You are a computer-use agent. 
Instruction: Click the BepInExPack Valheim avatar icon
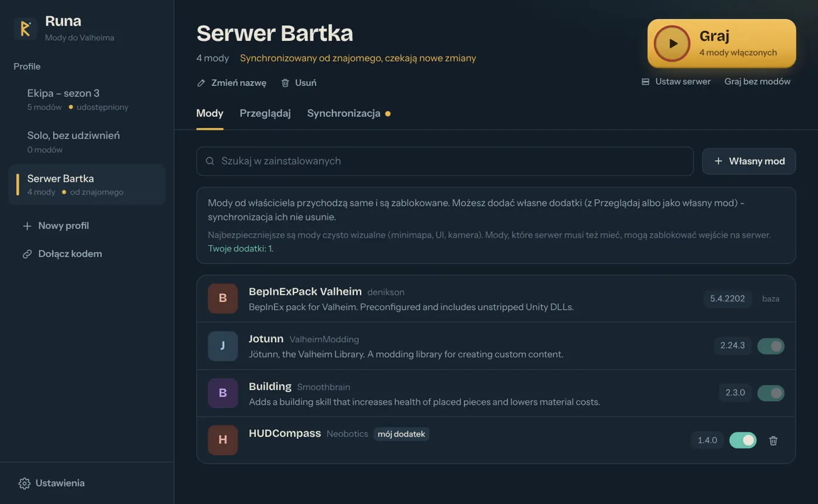click(x=223, y=298)
